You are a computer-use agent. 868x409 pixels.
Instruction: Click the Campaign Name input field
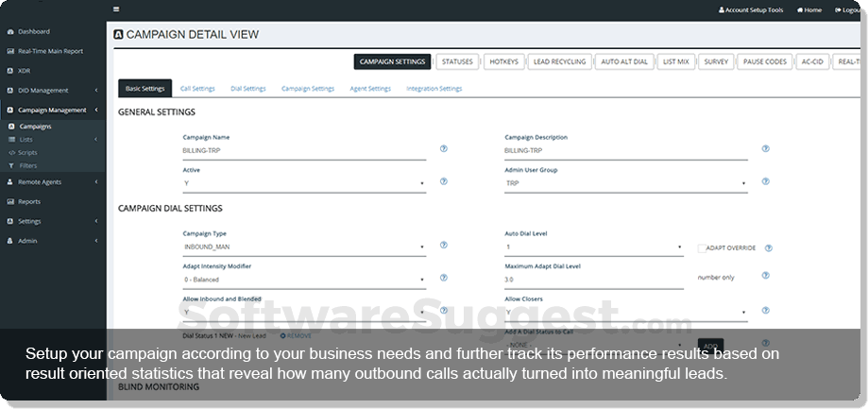coord(303,150)
